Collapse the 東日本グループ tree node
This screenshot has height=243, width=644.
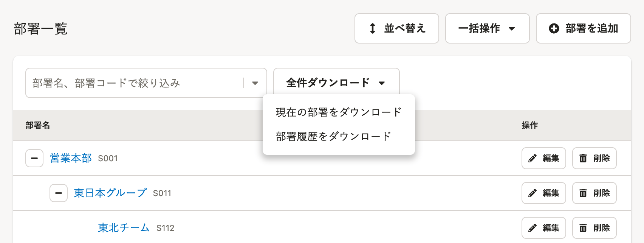pos(59,193)
